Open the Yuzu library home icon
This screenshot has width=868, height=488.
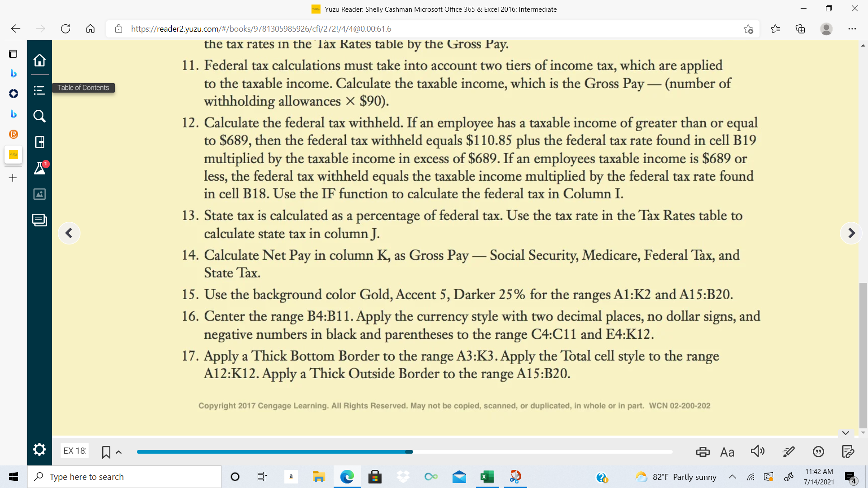click(39, 60)
